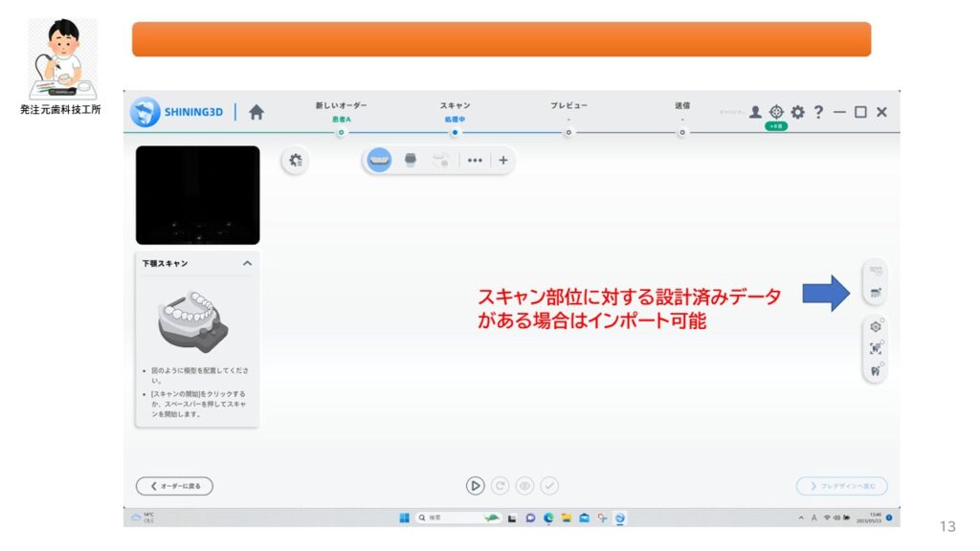This screenshot has height=551, width=980.
Task: Collapse the 下顎スキャン panel chevron
Action: coord(247,263)
